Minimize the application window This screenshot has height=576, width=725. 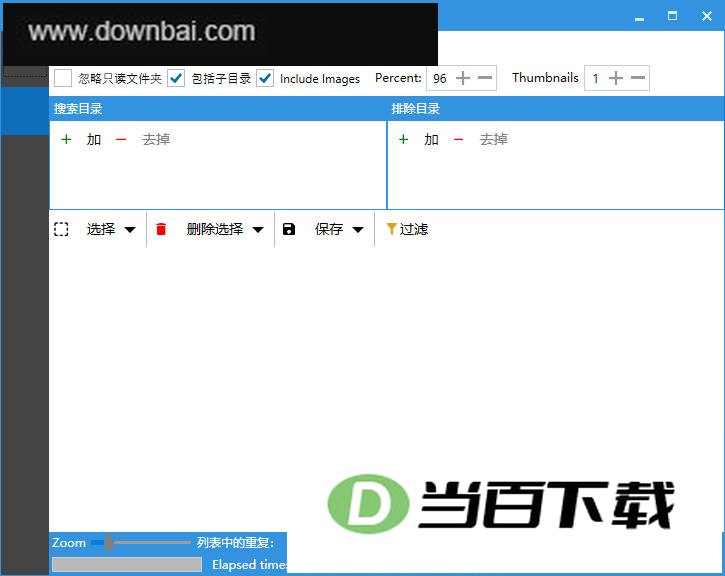point(639,17)
